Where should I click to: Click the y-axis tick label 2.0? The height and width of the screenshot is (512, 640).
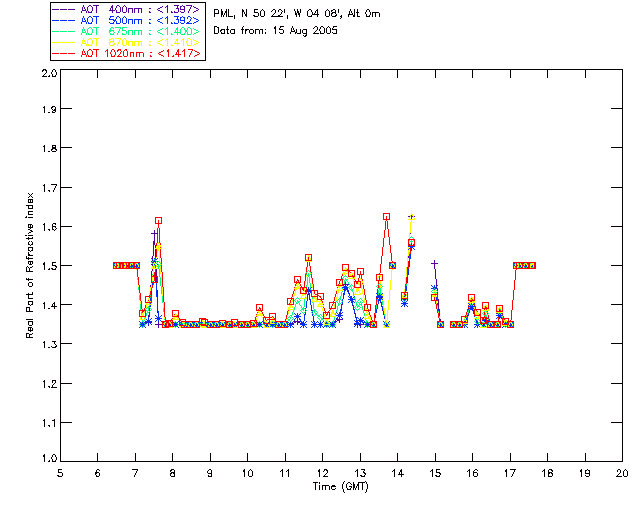49,73
